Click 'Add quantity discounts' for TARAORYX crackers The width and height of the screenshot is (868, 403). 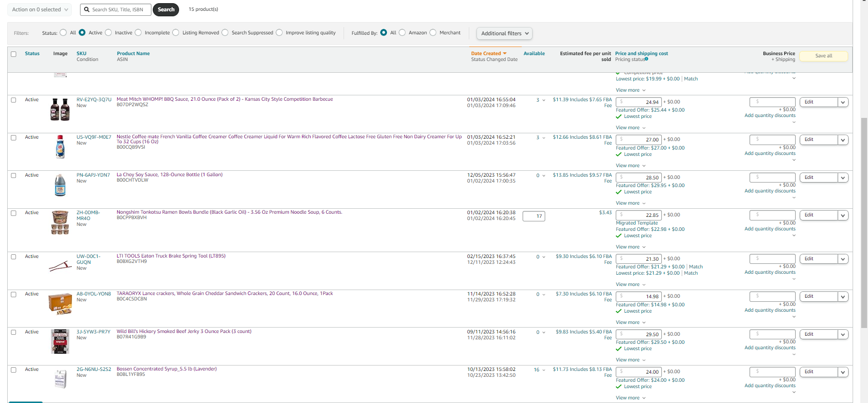pos(770,310)
